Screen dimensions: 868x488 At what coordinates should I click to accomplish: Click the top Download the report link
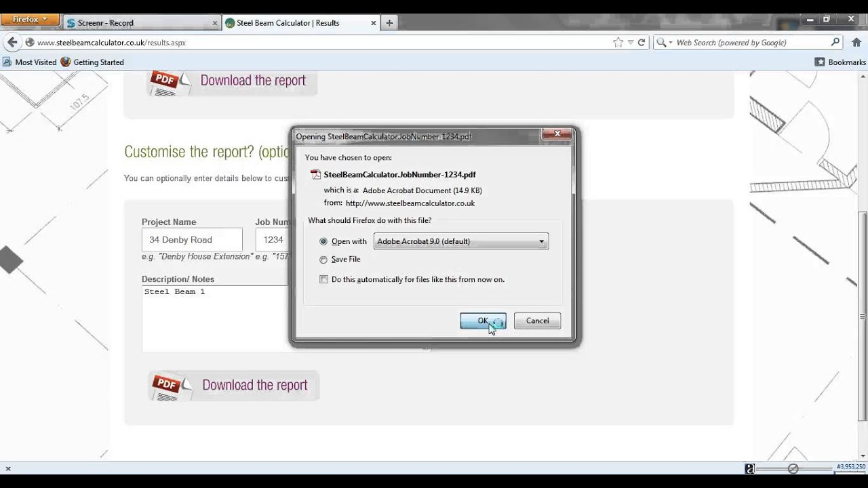(253, 80)
